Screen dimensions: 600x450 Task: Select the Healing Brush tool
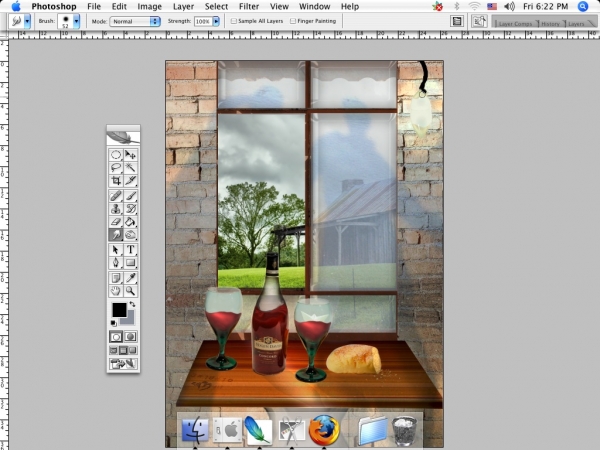pyautogui.click(x=116, y=196)
